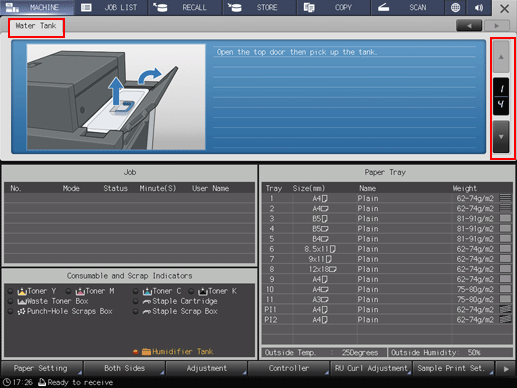The width and height of the screenshot is (517, 388).
Task: Click the Humidifier Tank warning icon
Action: [x=146, y=352]
